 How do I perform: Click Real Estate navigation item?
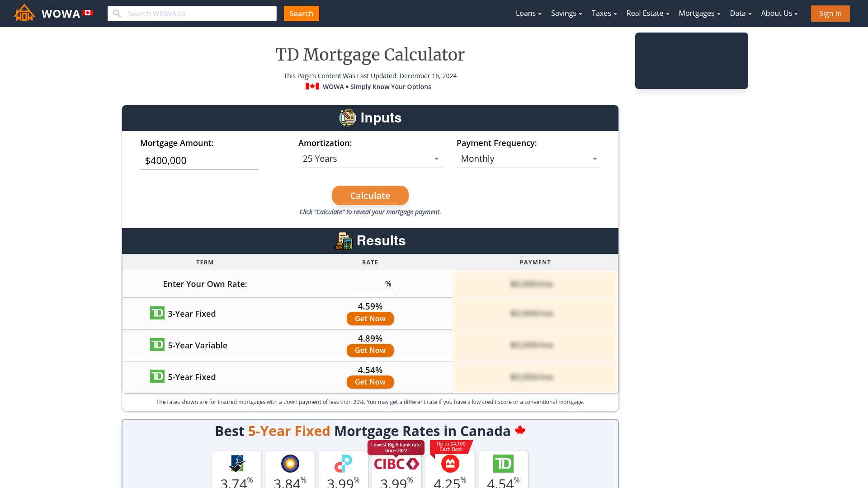point(645,13)
